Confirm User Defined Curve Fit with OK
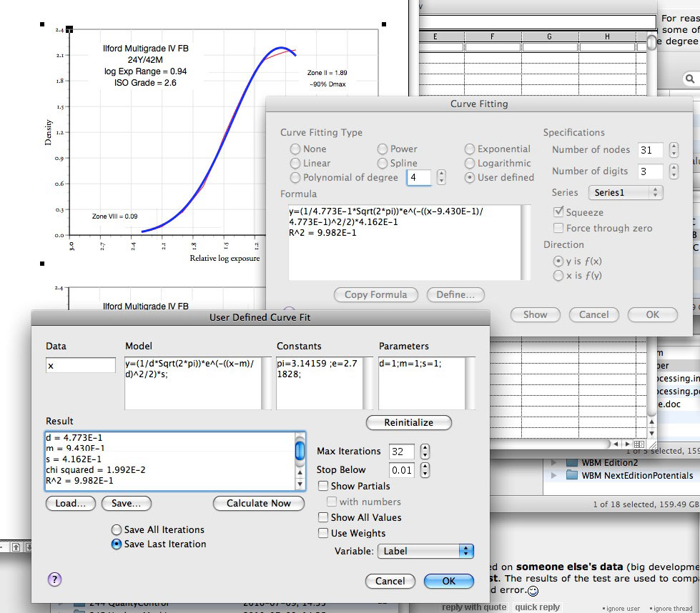 (x=448, y=581)
